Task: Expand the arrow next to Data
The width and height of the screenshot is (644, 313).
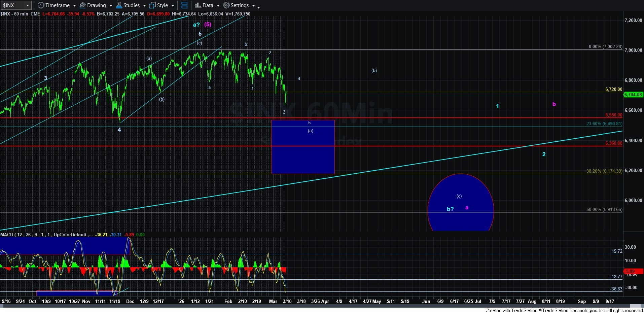Action: [218, 6]
